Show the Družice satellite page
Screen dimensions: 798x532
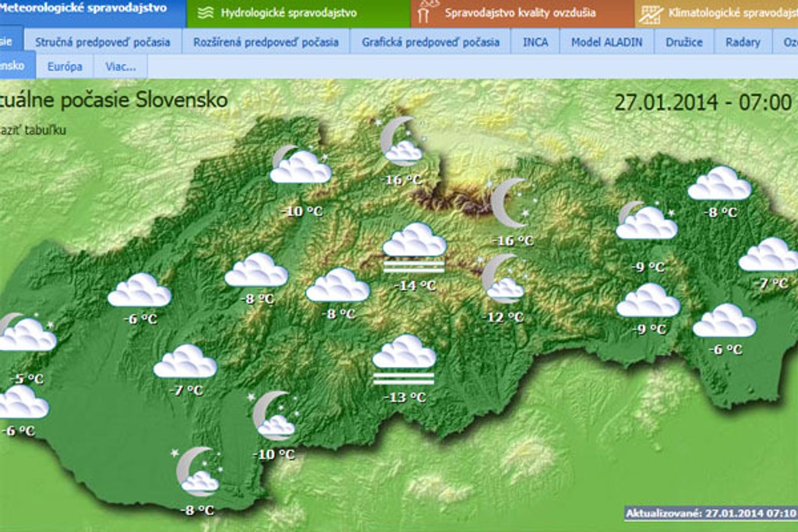683,42
